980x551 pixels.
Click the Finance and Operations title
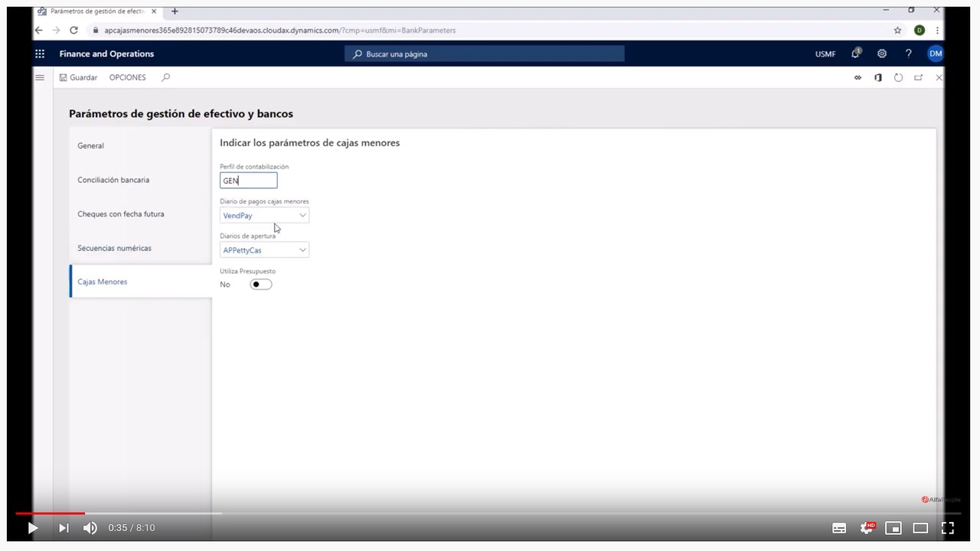[106, 54]
